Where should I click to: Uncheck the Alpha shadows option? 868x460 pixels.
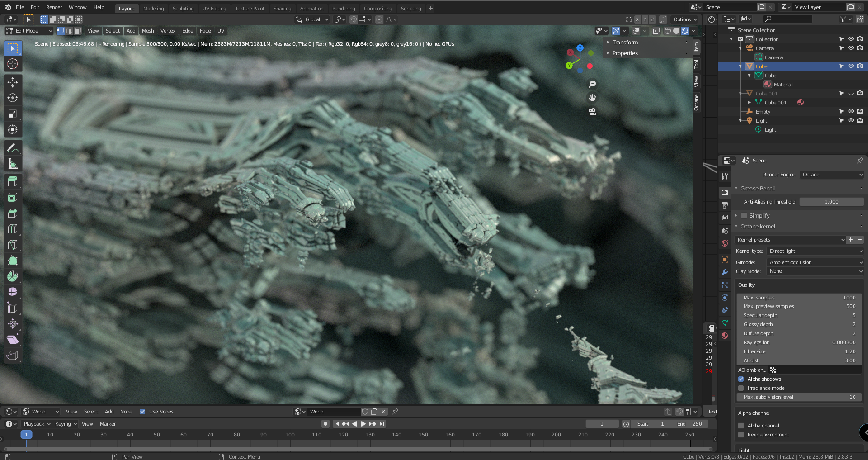coord(741,379)
